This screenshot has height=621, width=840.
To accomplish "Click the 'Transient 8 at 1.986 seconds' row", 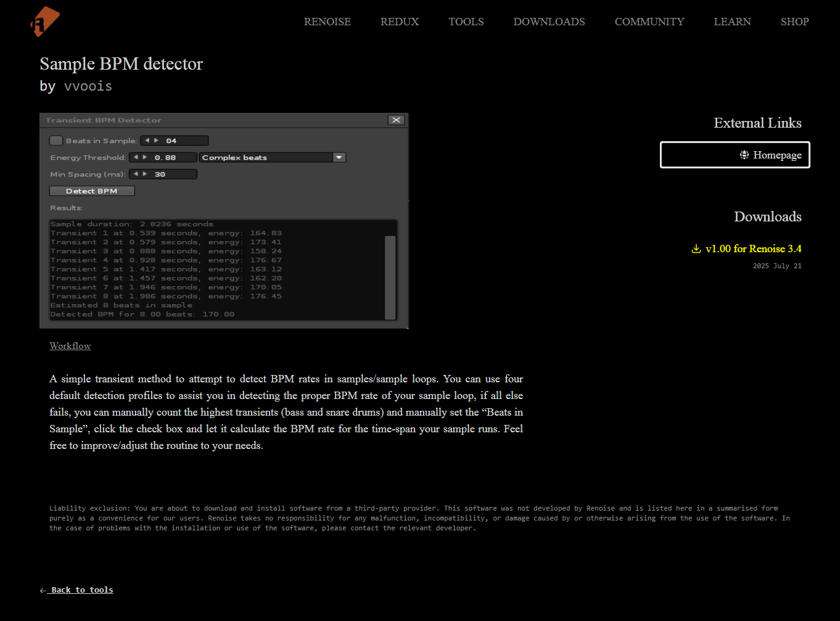I will (x=166, y=296).
